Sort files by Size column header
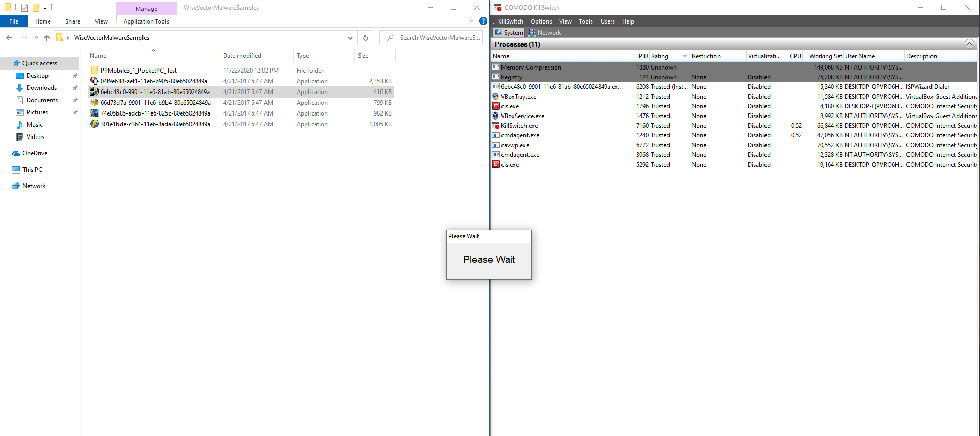 click(374, 56)
